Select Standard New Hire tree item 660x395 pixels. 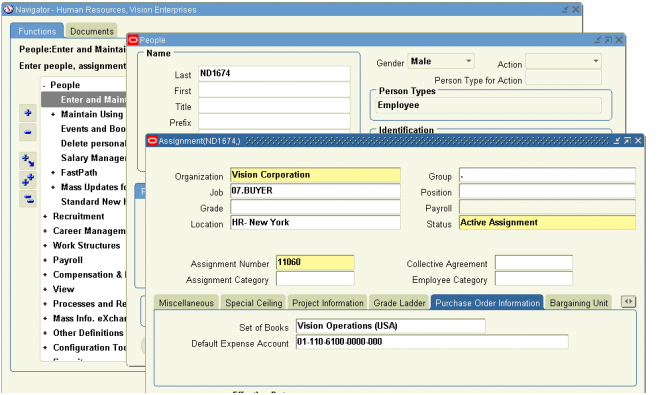click(x=93, y=202)
